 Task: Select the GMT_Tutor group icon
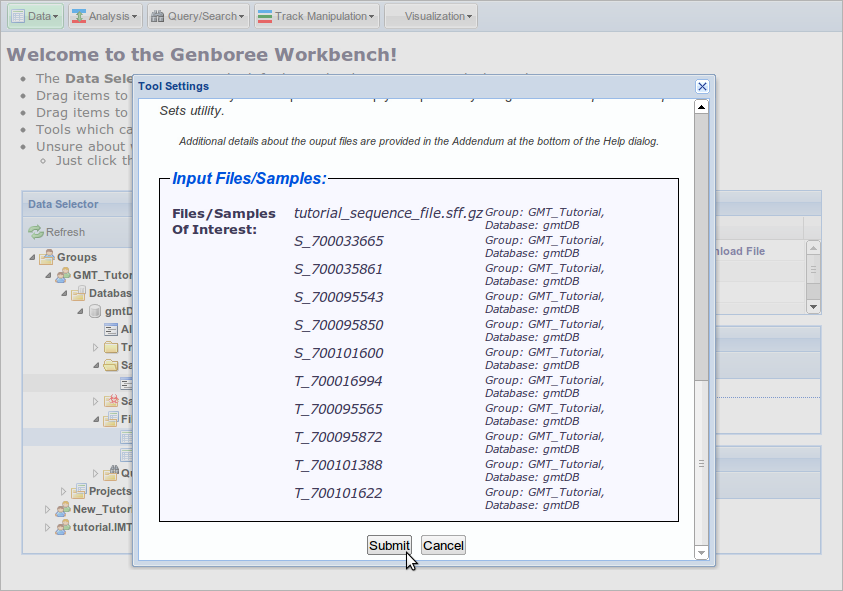coord(63,275)
